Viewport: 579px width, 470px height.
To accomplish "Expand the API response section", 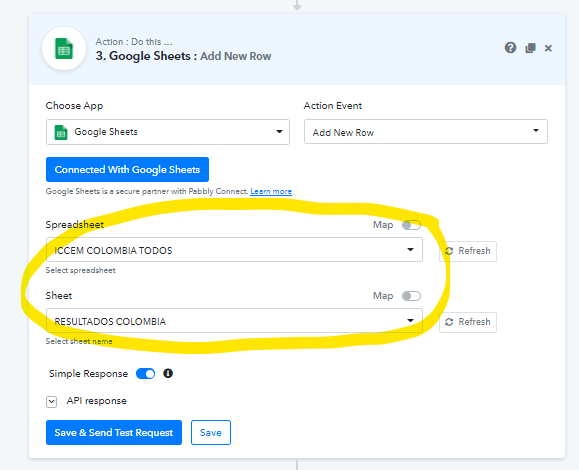I will point(52,402).
